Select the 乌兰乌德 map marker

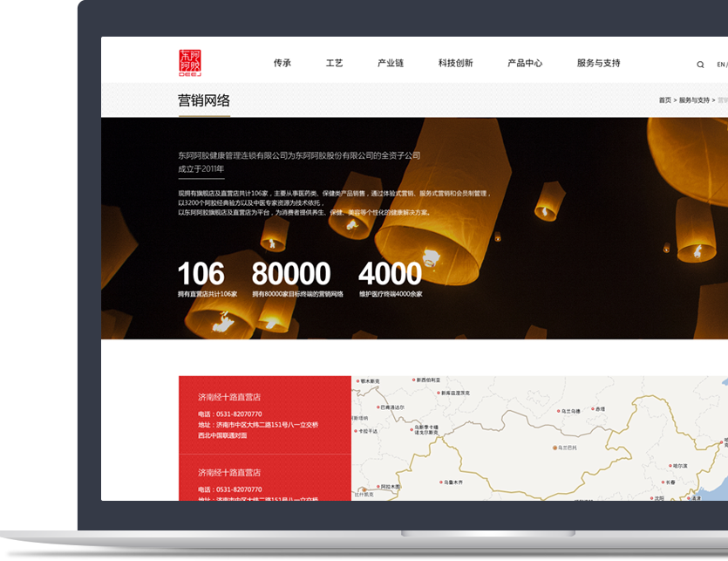click(x=559, y=411)
